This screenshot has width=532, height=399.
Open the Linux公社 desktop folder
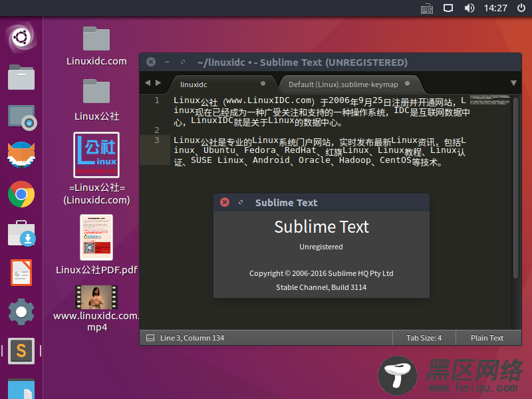pyautogui.click(x=96, y=100)
